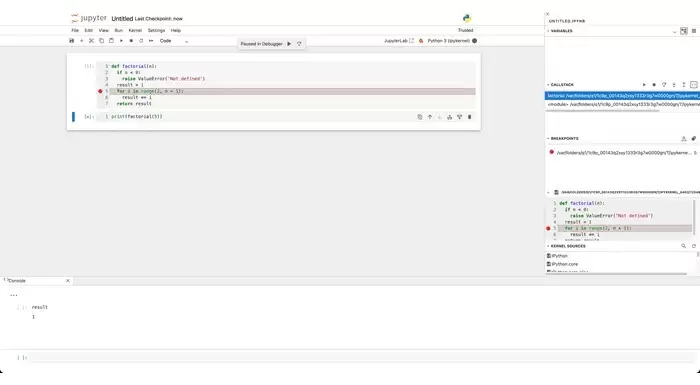This screenshot has width=700, height=385.
Task: Terminate the debugger in the Callstack toolbar
Action: [654, 84]
